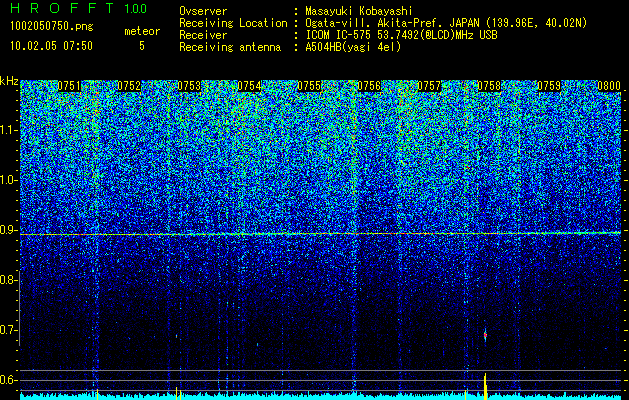Click the 0751 time marker

tap(69, 86)
